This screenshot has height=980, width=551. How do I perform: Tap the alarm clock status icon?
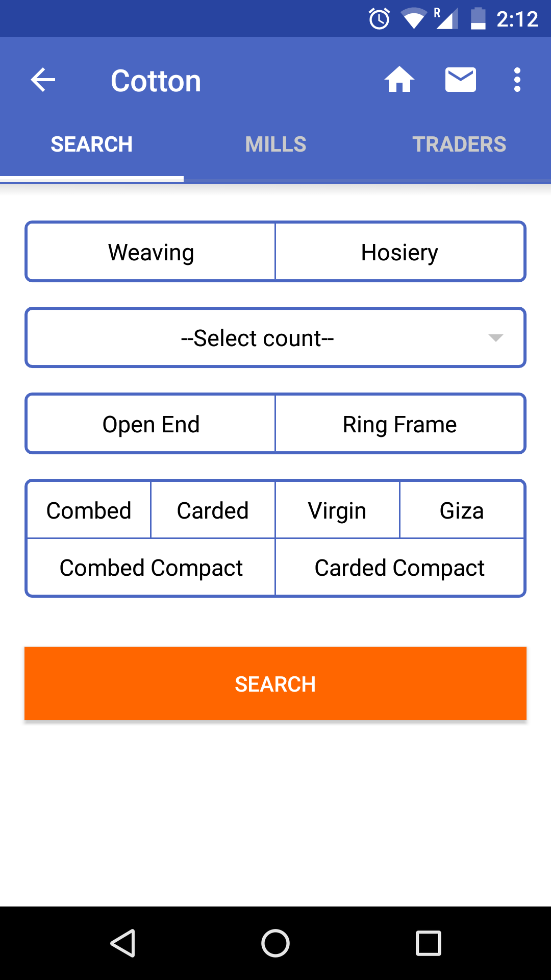click(x=379, y=19)
